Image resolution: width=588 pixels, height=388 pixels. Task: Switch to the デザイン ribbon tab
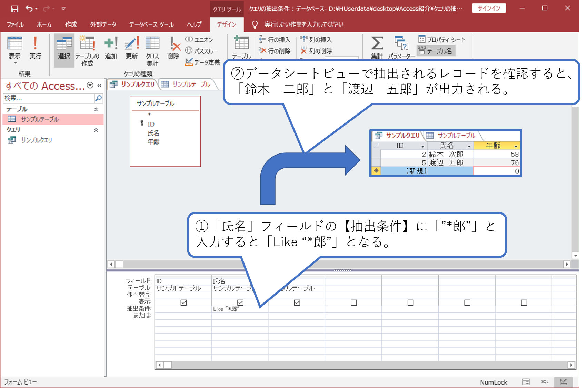point(226,24)
